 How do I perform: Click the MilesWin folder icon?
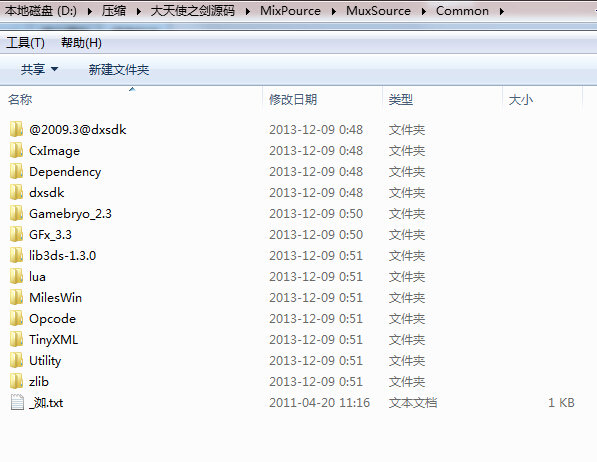point(16,297)
